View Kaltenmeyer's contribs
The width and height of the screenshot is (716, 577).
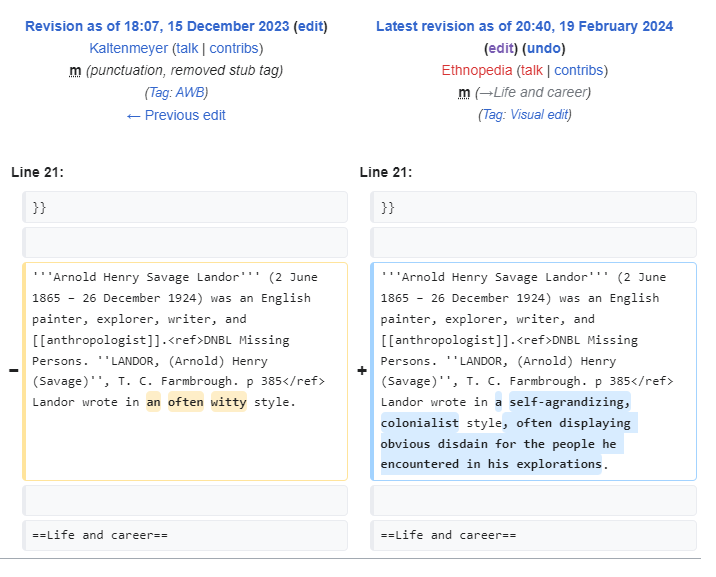coord(234,48)
